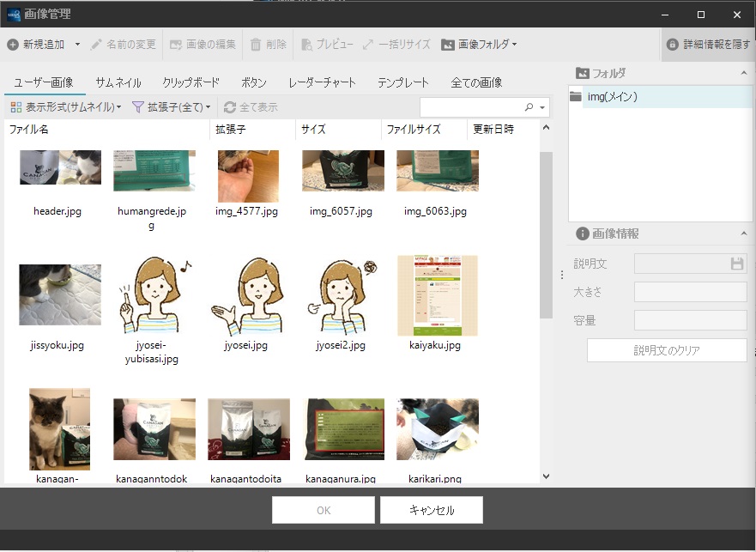The image size is (756, 552).
Task: Collapse the フォルダ panel chevron
Action: point(744,73)
